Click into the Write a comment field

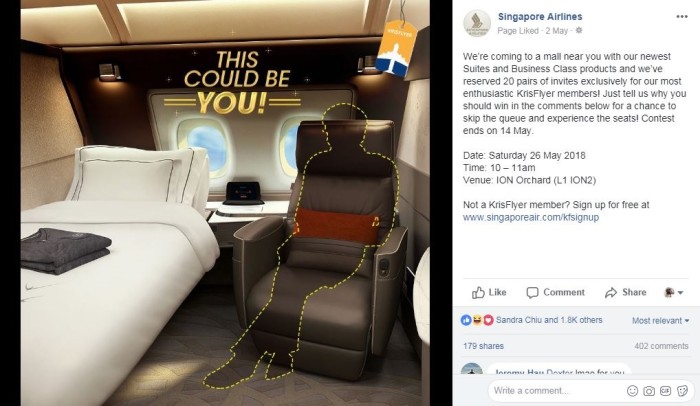556,390
